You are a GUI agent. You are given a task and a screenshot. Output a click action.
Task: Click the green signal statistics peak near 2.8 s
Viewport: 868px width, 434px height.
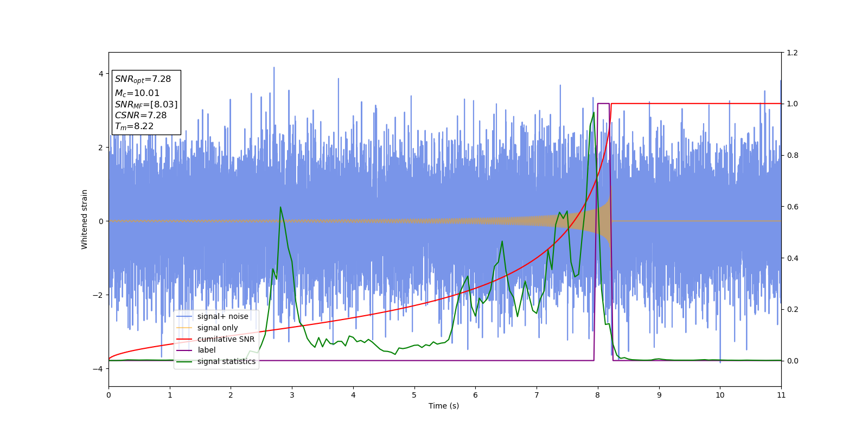280,207
